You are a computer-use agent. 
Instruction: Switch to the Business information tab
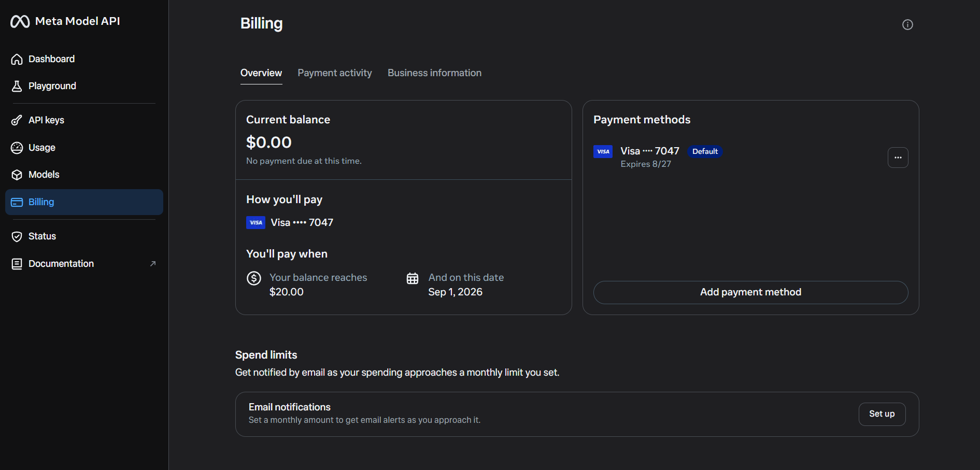(434, 73)
